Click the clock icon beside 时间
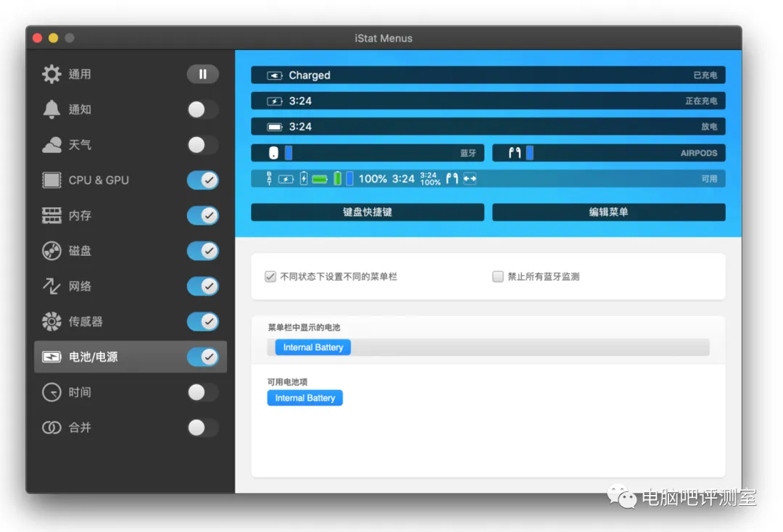The image size is (783, 532). click(51, 392)
